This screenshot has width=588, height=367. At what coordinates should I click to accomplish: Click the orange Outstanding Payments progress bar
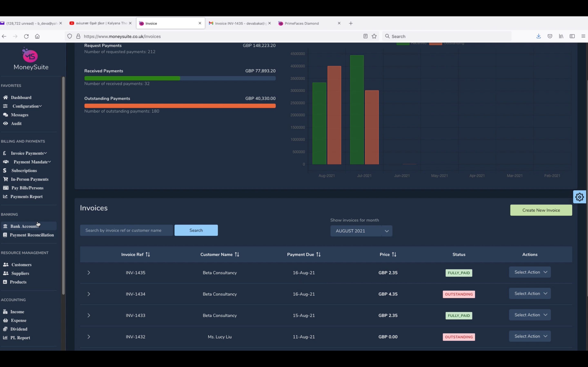coord(180,106)
